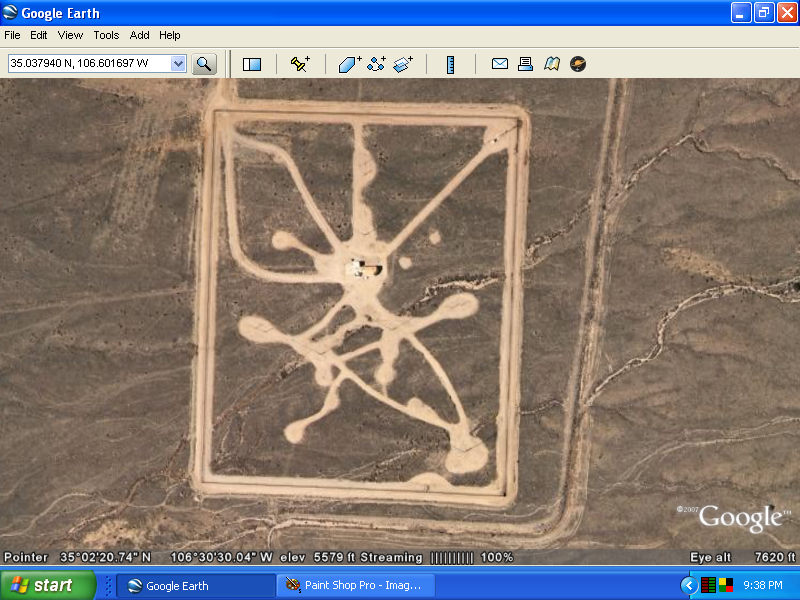Click the central building in map
The width and height of the screenshot is (800, 600).
point(365,269)
